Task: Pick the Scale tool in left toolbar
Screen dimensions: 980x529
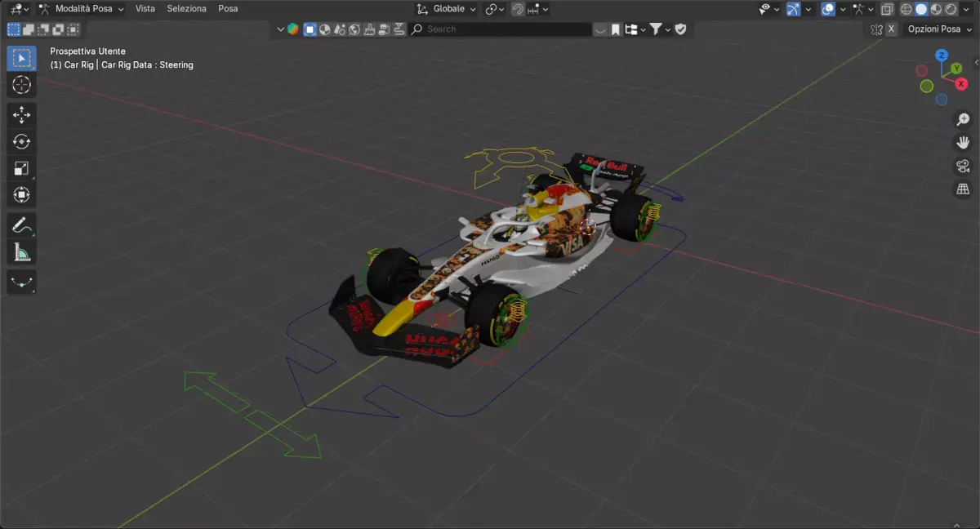Action: 22,169
